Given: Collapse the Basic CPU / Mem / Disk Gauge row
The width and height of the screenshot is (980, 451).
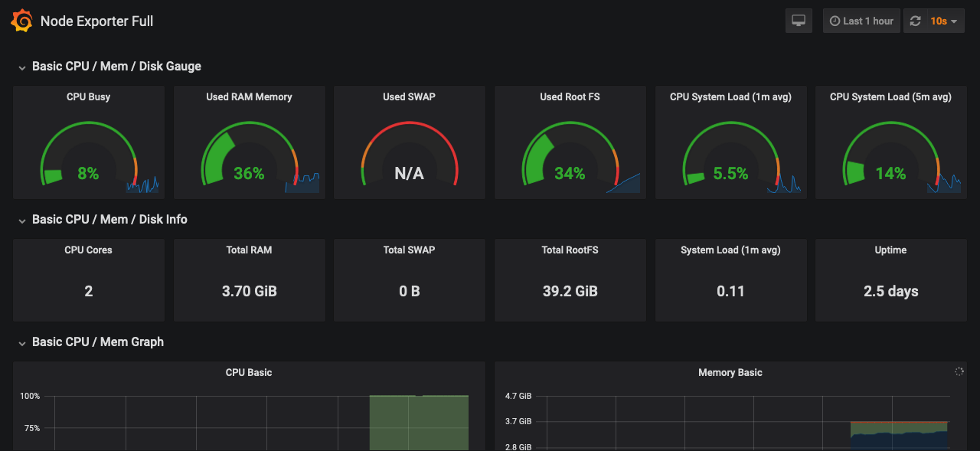Looking at the screenshot, I should pyautogui.click(x=22, y=67).
